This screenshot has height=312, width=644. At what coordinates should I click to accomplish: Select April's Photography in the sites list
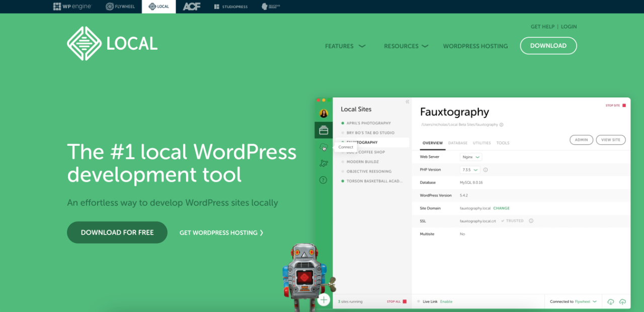(368, 123)
